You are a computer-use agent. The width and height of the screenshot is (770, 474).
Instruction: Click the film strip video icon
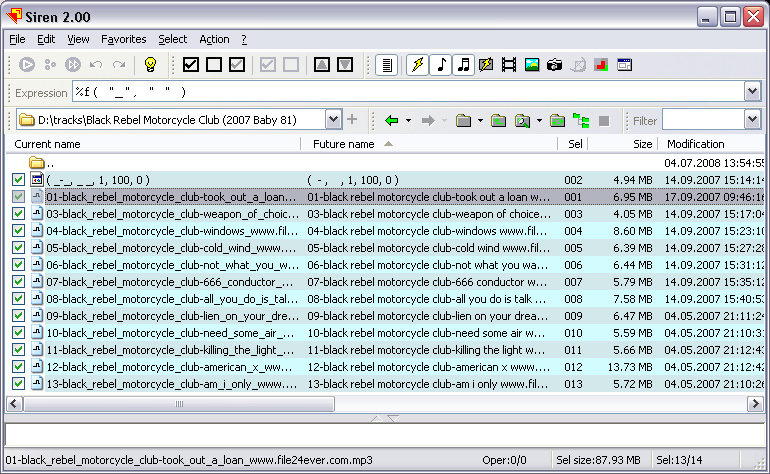509,64
